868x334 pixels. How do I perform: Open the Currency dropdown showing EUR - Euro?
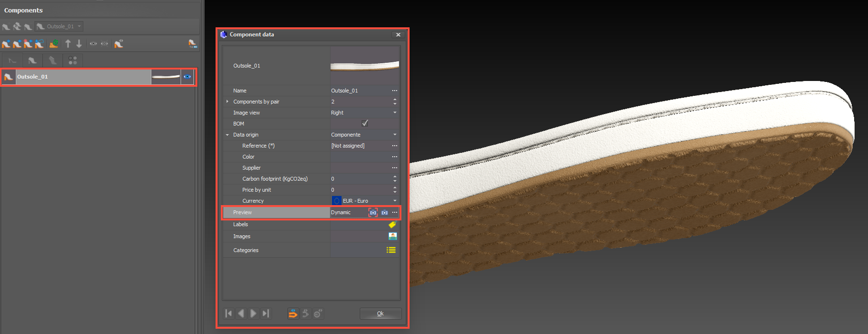[395, 201]
